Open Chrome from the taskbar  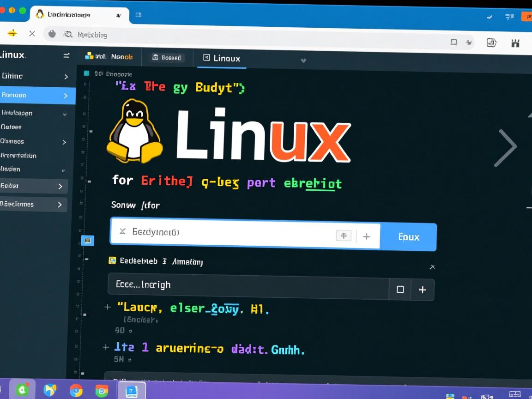pos(76,390)
